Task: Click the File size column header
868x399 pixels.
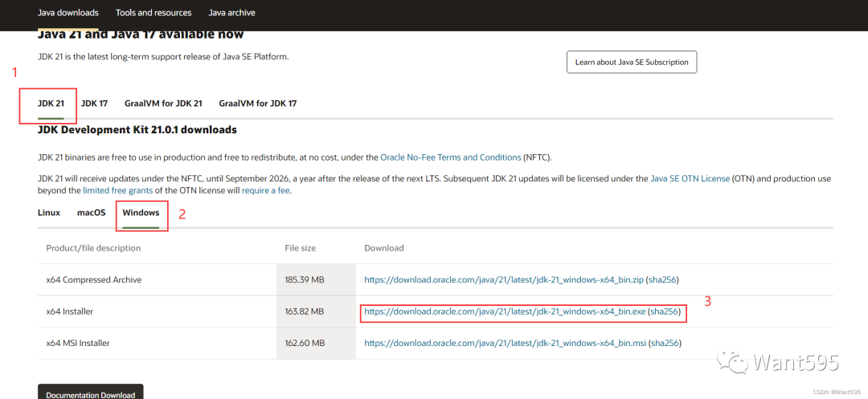Action: (300, 248)
